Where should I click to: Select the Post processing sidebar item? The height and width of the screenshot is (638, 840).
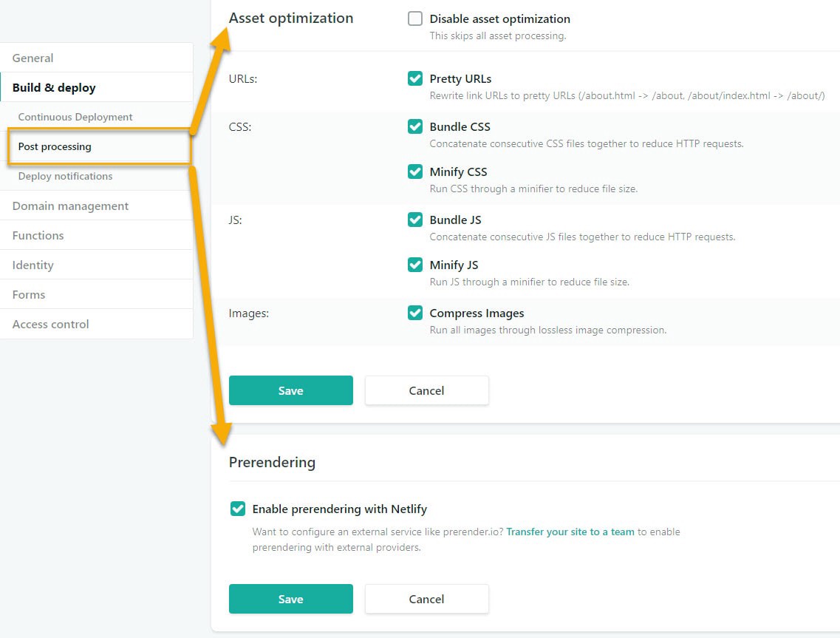(x=55, y=146)
